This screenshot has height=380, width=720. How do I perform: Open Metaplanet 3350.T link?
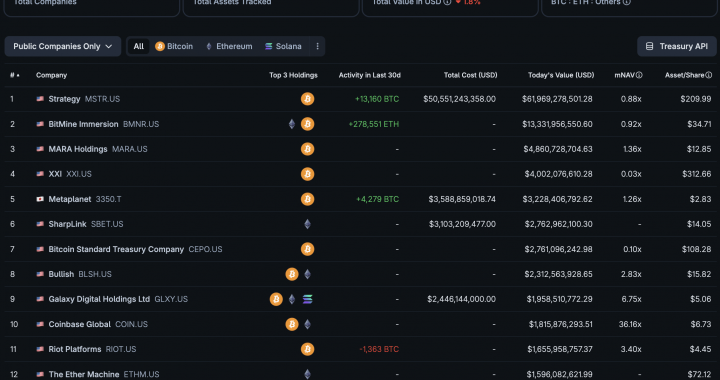[85, 199]
